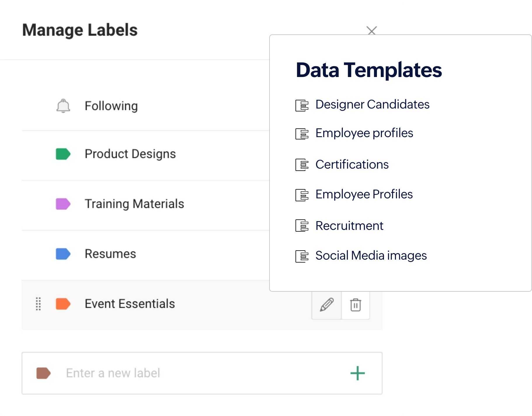Click the drag handle beside Event Essentials
532x416 pixels.
[38, 304]
